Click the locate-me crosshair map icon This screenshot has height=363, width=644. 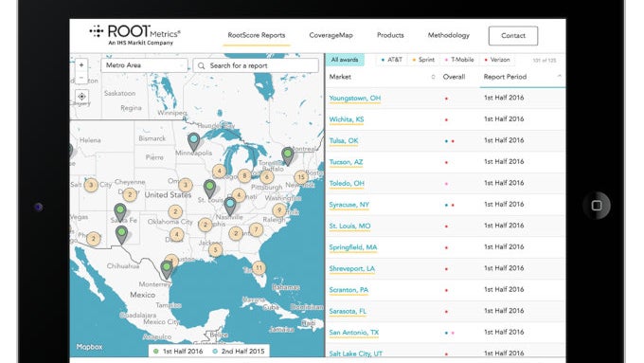pos(81,97)
